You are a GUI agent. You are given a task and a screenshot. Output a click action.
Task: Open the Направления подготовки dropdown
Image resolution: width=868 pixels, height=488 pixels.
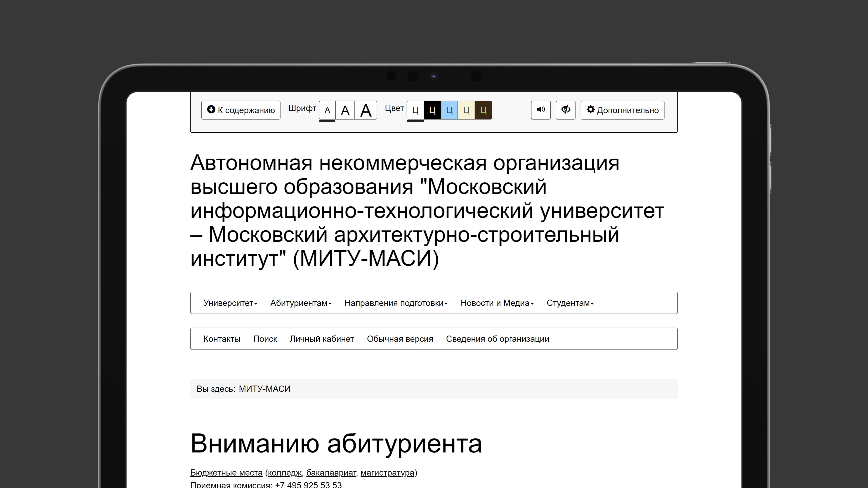[396, 303]
